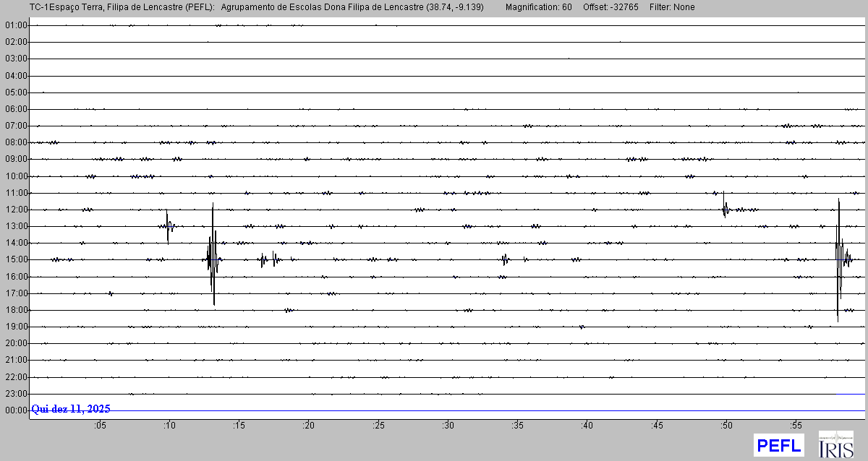Viewport: 868px width, 461px height.
Task: Click the :30 minute axis label
Action: [x=448, y=426]
